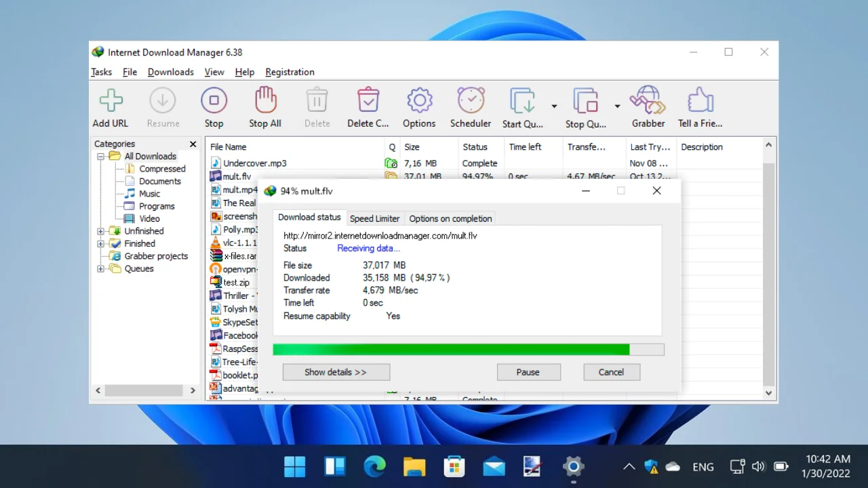
Task: Expand the Unfinished tree node
Action: (100, 231)
